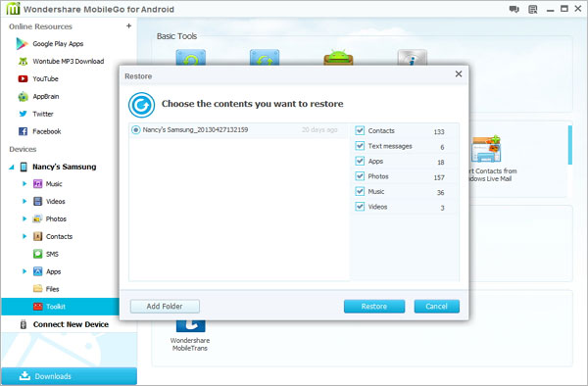This screenshot has height=386, width=588.
Task: Open the Videos film icon
Action: tap(37, 201)
